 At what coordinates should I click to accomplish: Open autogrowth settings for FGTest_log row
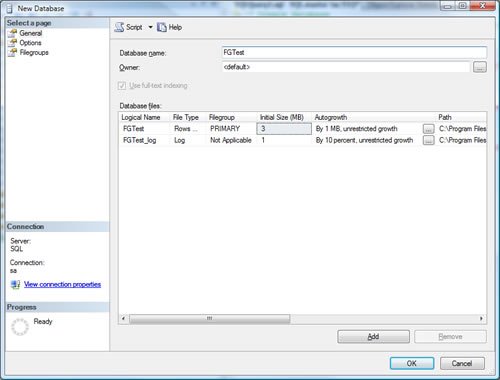429,140
